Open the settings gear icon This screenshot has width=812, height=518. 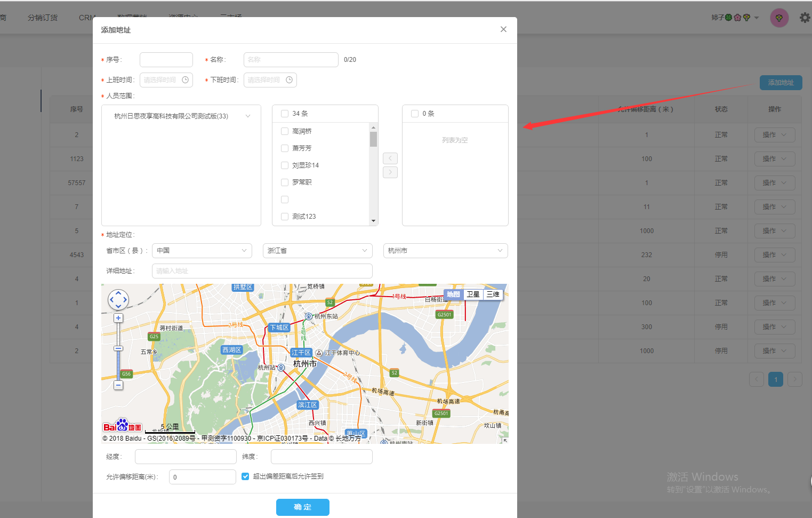point(805,18)
